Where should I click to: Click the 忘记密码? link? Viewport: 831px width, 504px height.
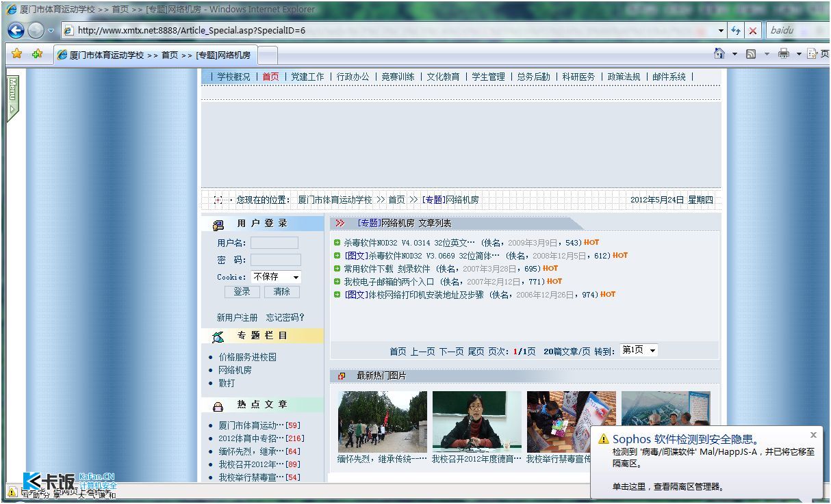(x=285, y=317)
